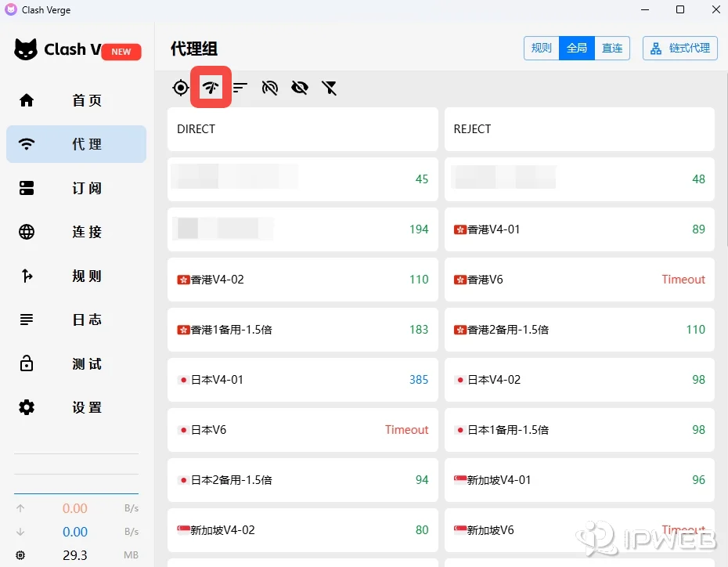The image size is (728, 567).
Task: Select the locate current node icon
Action: (x=180, y=88)
